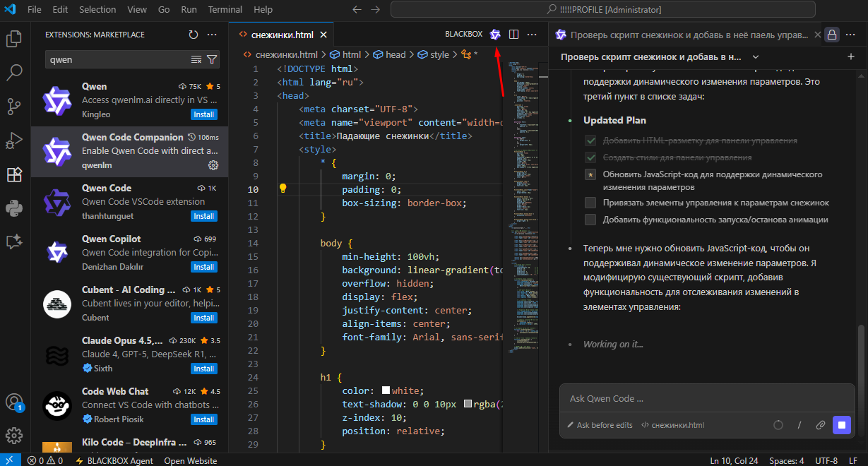Click the Qwen Code icon in editor toolbar
The image size is (868, 466).
[495, 35]
